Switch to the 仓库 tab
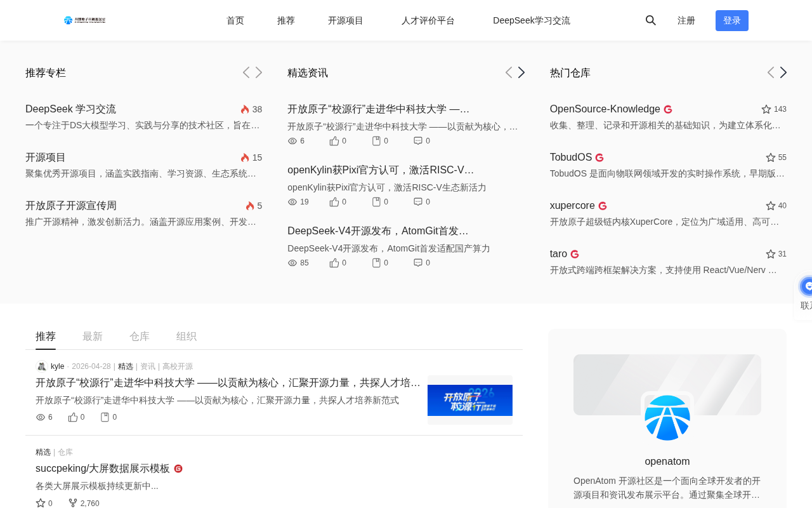 pos(140,337)
